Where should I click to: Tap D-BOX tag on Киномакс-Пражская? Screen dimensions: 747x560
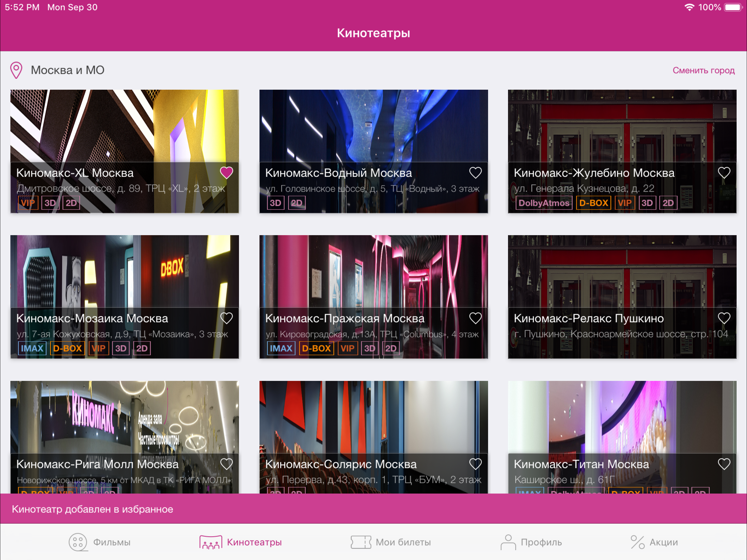316,348
